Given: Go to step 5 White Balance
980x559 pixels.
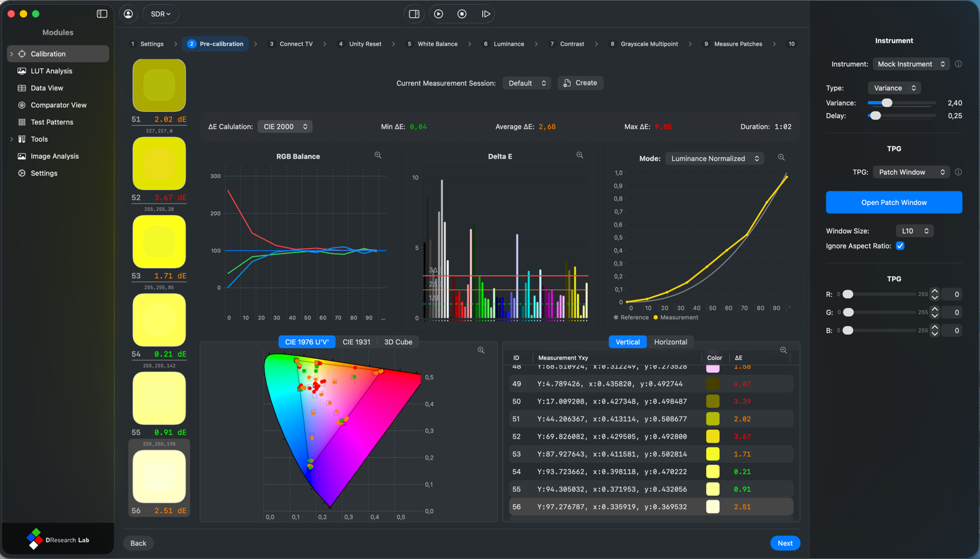Looking at the screenshot, I should (x=433, y=44).
